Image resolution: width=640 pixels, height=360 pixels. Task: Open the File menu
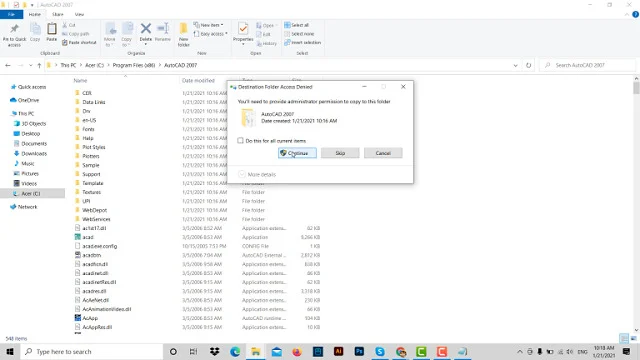tap(11, 14)
